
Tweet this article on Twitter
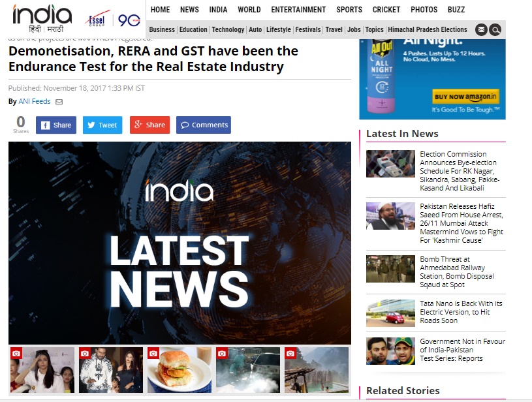point(102,125)
